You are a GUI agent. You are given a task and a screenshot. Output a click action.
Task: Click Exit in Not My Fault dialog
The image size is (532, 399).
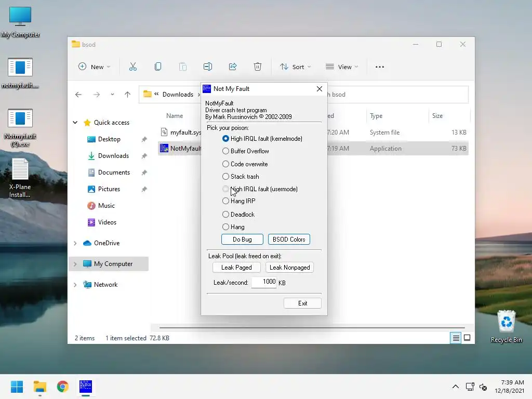point(303,303)
